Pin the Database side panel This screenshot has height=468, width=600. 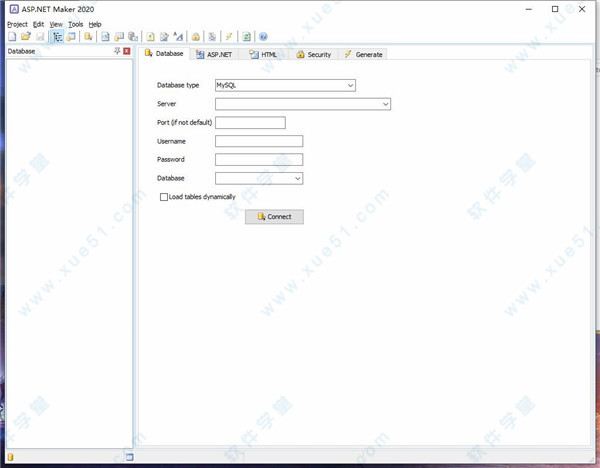(117, 51)
